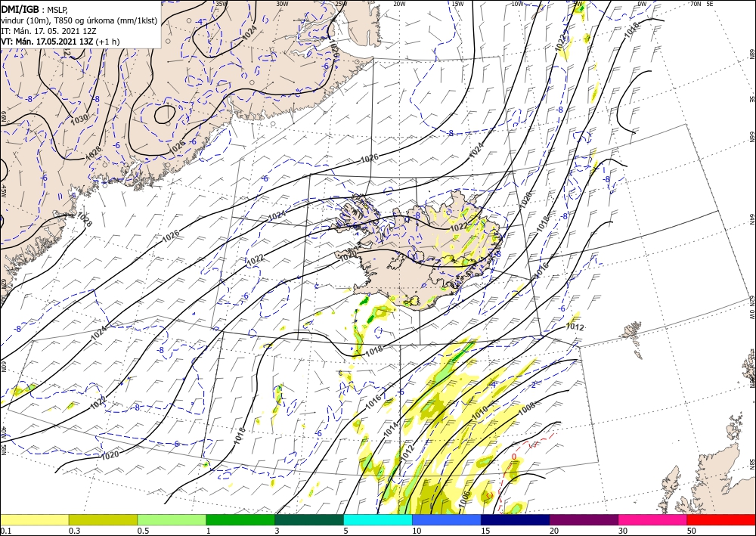Pick the green 1–3 legend color
The height and width of the screenshot is (536, 756).
[240, 519]
